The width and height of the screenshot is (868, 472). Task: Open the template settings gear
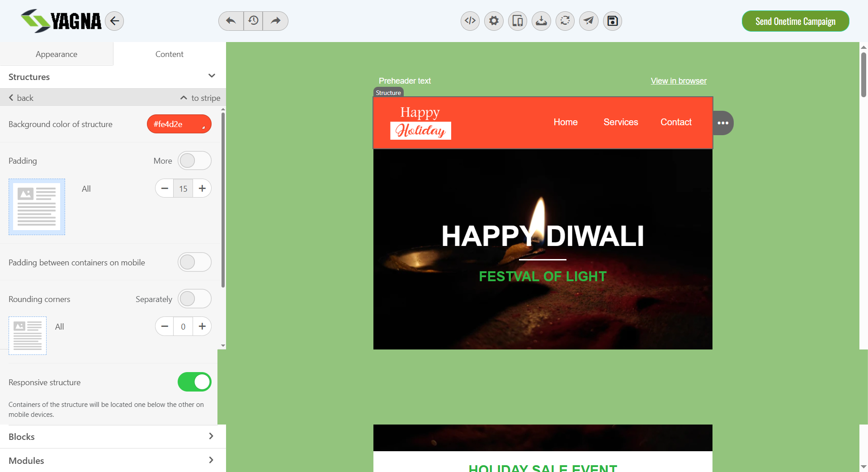pyautogui.click(x=494, y=21)
